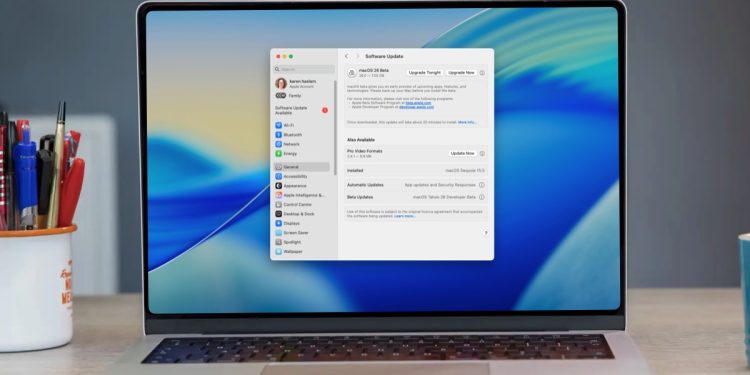Screen dimensions: 750x375
Task: Click the Learn more link
Action: coord(405,216)
